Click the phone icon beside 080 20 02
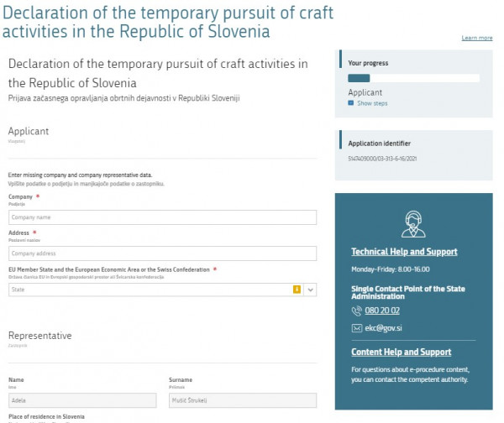The width and height of the screenshot is (504, 423). (x=356, y=311)
